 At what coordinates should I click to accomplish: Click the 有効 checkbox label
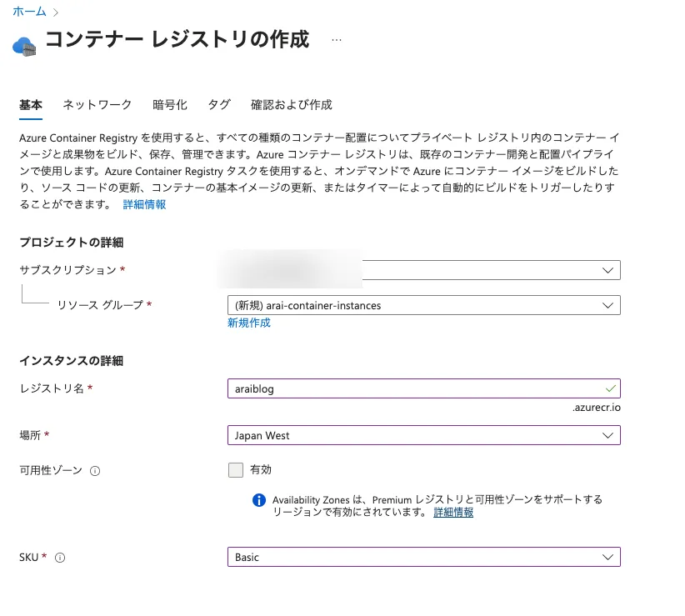(261, 469)
